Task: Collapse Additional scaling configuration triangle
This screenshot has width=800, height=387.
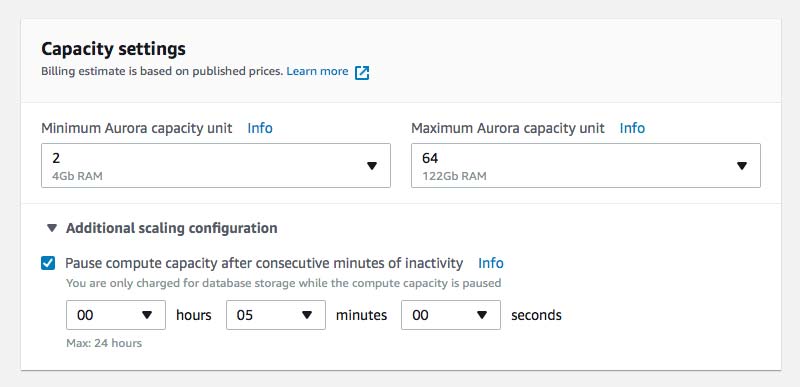Action: [x=52, y=228]
